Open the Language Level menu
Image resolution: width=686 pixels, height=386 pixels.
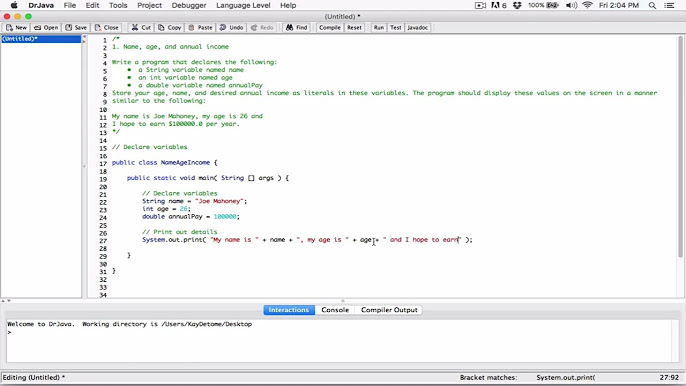tap(243, 5)
